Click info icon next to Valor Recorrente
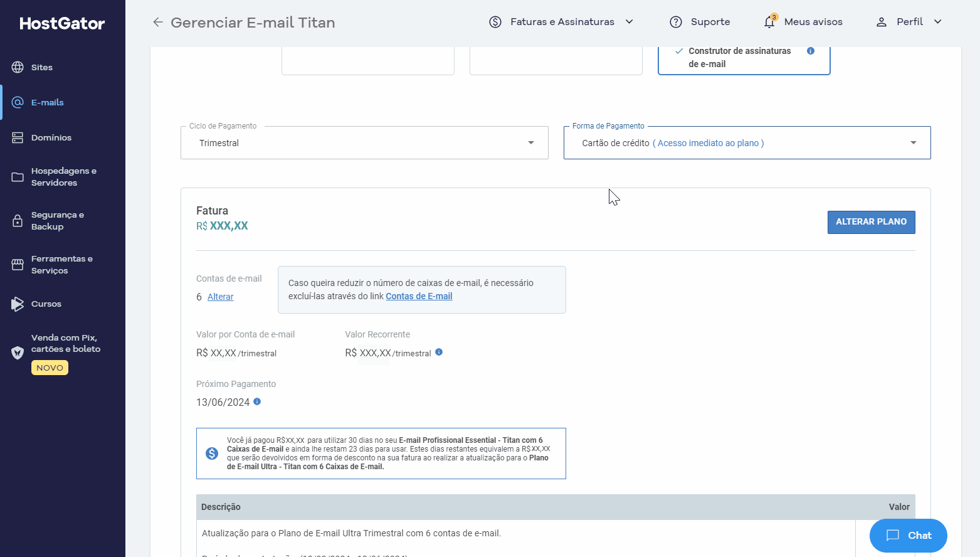Image resolution: width=980 pixels, height=557 pixels. (439, 352)
